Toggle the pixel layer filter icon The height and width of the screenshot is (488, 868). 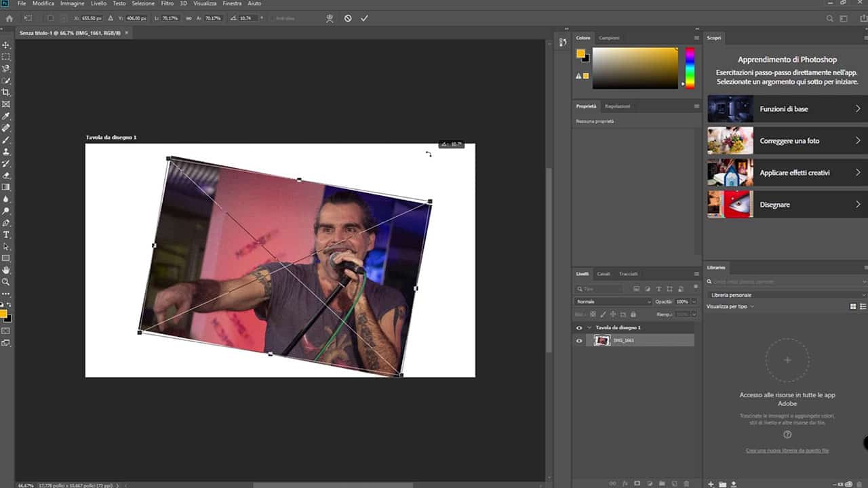pos(637,289)
